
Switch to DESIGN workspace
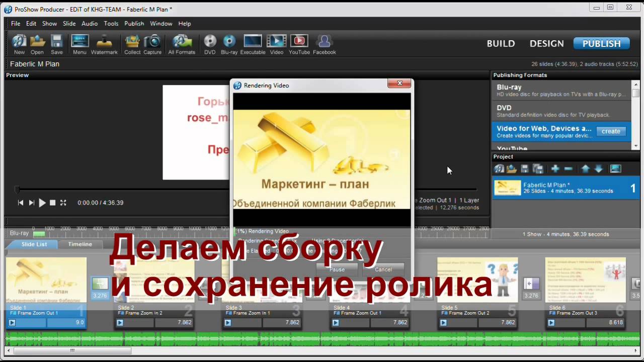pos(546,44)
